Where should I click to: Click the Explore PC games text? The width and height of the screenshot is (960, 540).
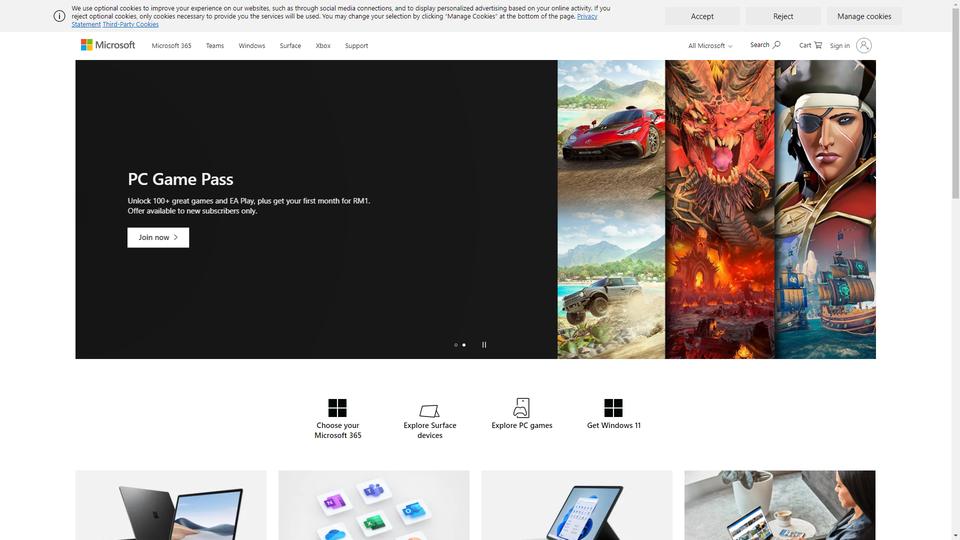point(522,426)
